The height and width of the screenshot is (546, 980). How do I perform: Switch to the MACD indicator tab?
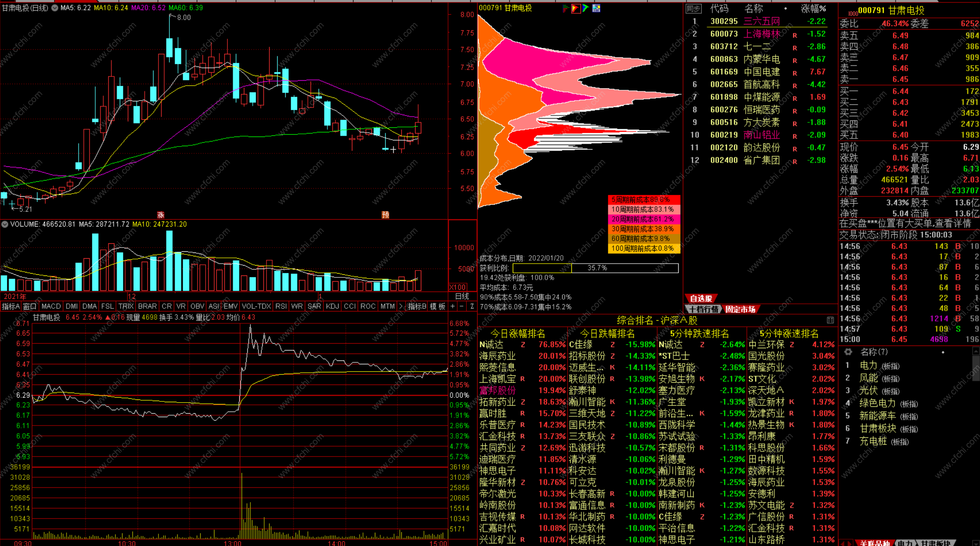(x=51, y=306)
